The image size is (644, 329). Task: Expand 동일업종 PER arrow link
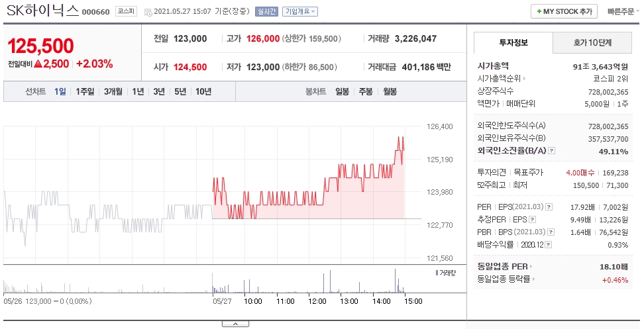coord(505,267)
